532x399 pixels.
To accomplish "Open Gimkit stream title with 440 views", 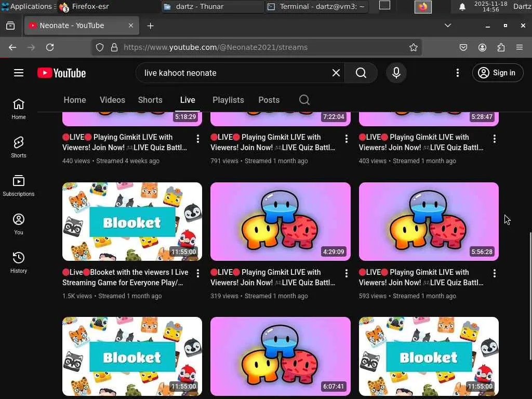I will tap(125, 142).
